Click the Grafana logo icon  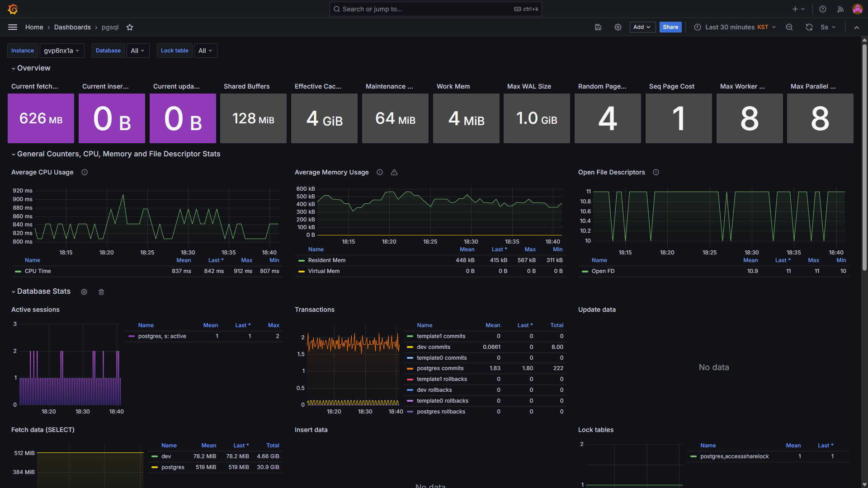13,9
